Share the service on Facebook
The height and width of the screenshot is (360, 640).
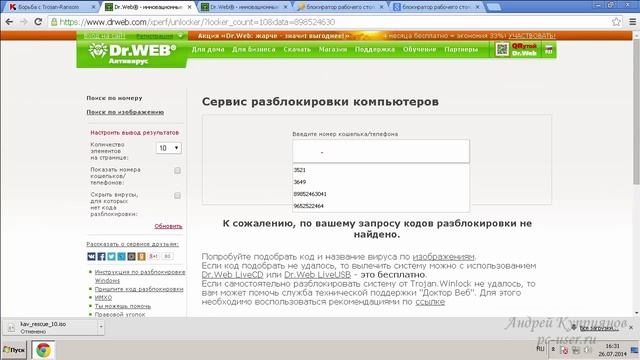pos(101,256)
